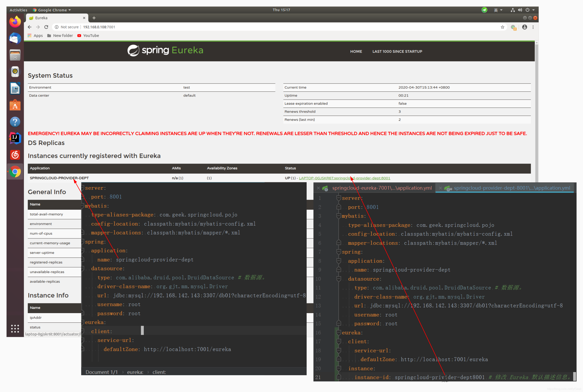This screenshot has width=583, height=392.
Task: Open the Files manager dock icon
Action: click(15, 55)
